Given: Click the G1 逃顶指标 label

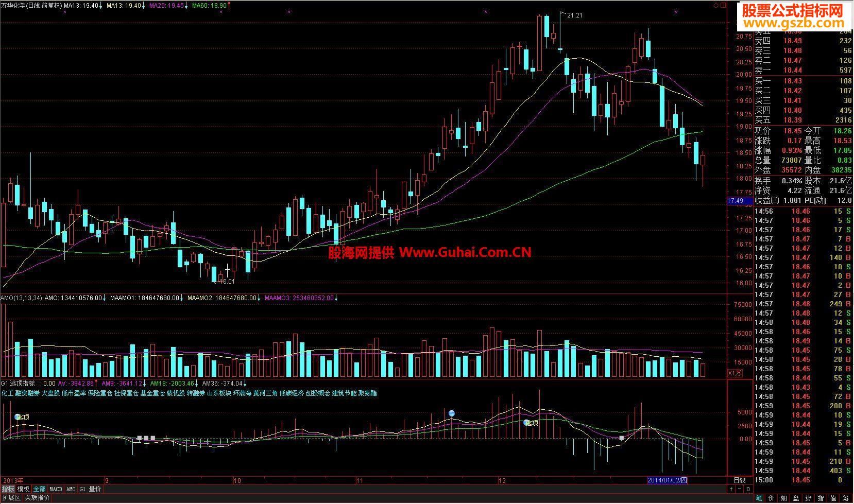Looking at the screenshot, I should 18,384.
